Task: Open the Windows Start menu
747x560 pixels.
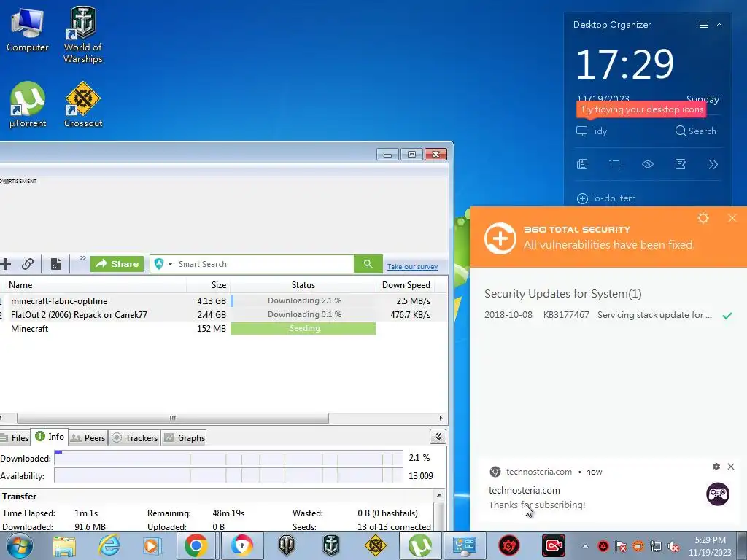Action: coord(20,545)
